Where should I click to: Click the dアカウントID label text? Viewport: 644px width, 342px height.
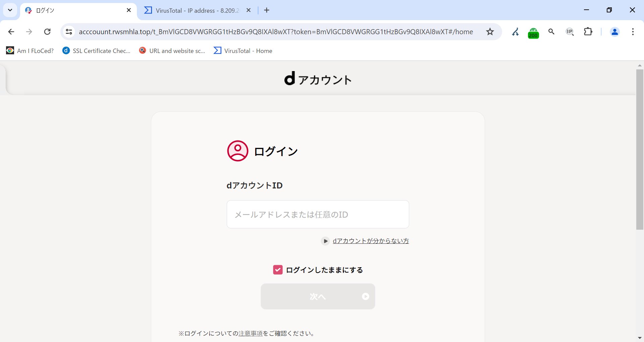click(x=255, y=185)
